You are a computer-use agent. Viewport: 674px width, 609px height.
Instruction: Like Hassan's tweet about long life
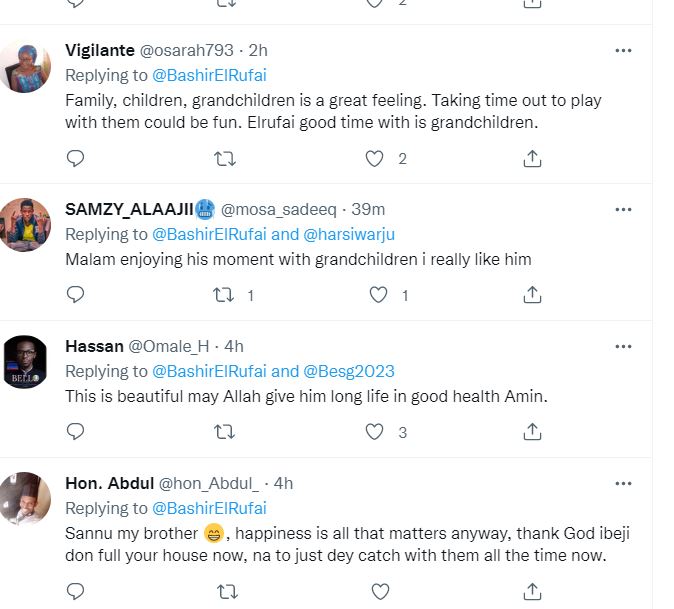tap(374, 432)
